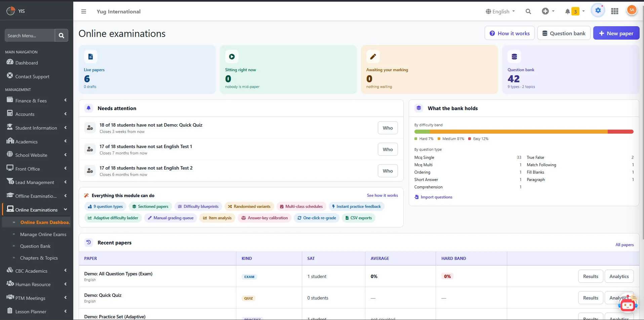
Task: Open the Lesson Planner menu item
Action: point(37,311)
